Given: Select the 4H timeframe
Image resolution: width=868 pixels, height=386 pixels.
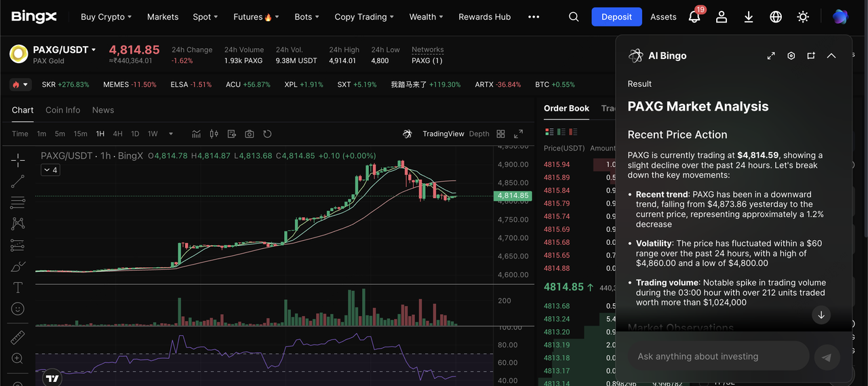Looking at the screenshot, I should [x=118, y=134].
